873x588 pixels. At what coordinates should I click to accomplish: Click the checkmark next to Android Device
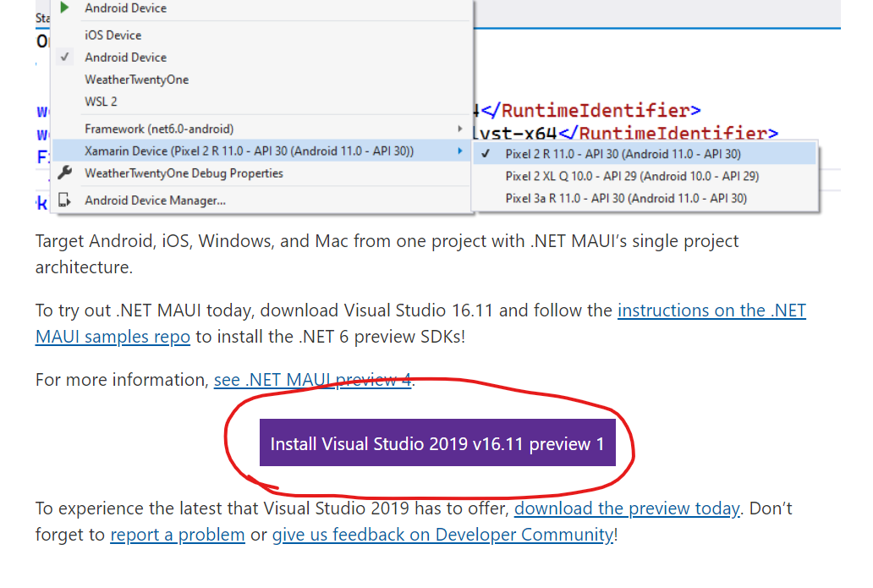(x=64, y=57)
